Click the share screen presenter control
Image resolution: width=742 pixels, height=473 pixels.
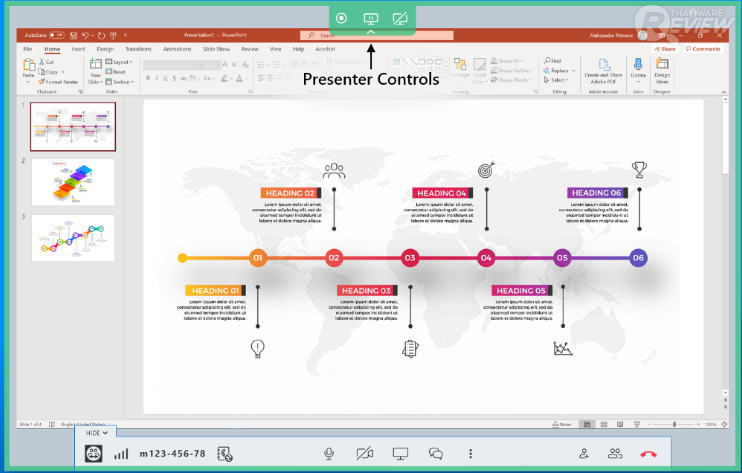point(371,18)
